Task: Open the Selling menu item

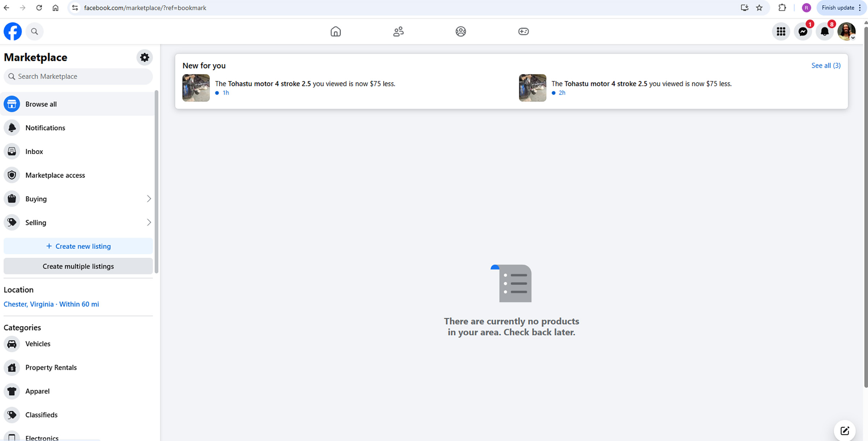Action: [x=78, y=222]
